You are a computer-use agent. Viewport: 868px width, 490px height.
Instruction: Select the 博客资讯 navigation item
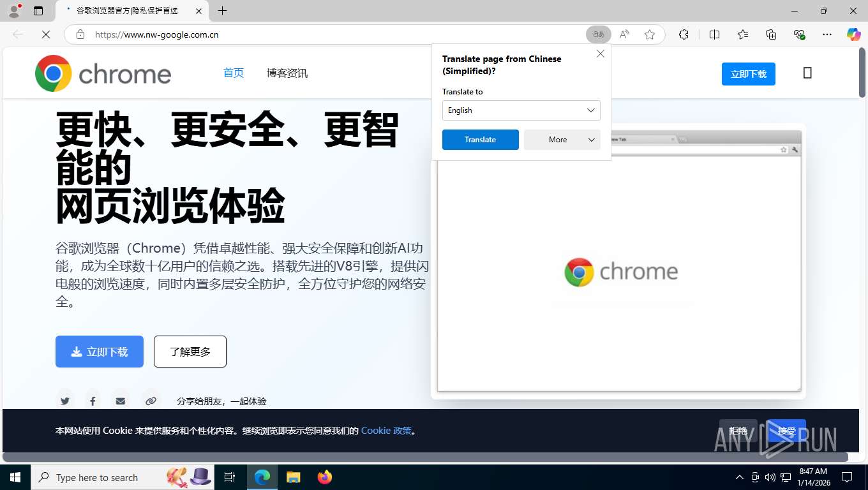pyautogui.click(x=287, y=73)
